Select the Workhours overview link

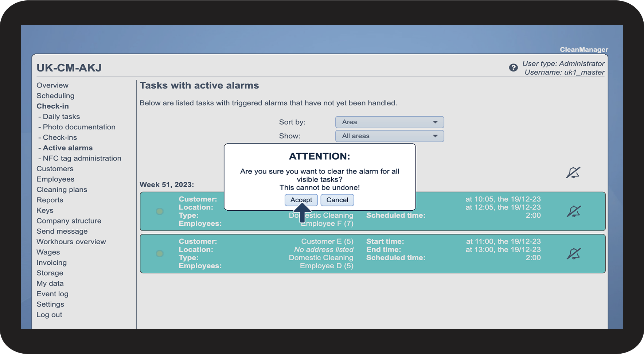click(x=71, y=242)
